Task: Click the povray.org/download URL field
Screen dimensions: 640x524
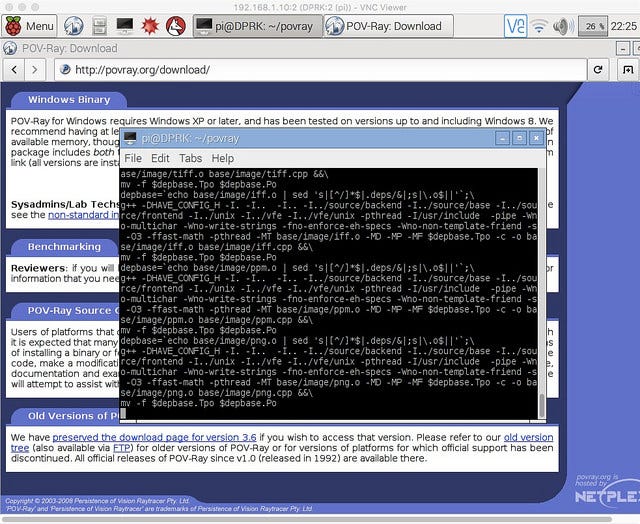Action: tap(321, 70)
